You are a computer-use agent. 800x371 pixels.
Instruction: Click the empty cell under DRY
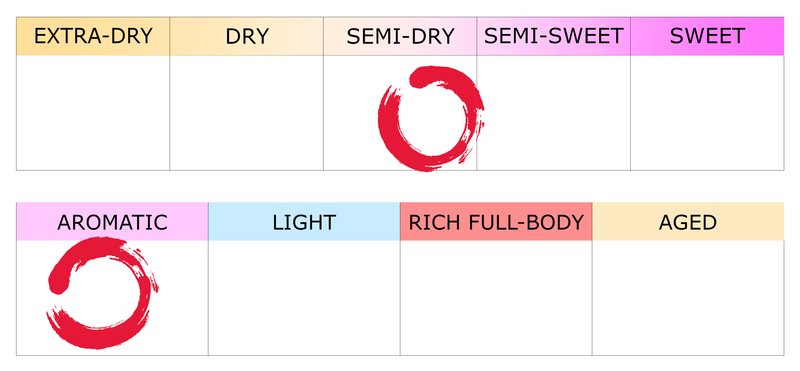[x=246, y=113]
